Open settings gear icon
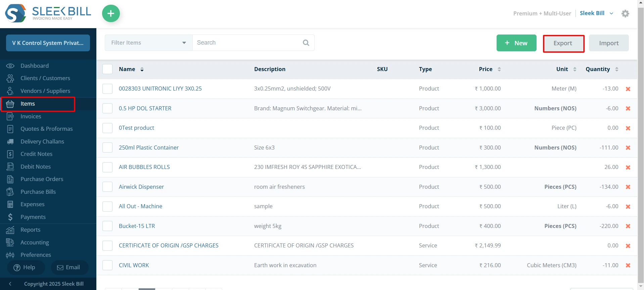 (x=625, y=13)
